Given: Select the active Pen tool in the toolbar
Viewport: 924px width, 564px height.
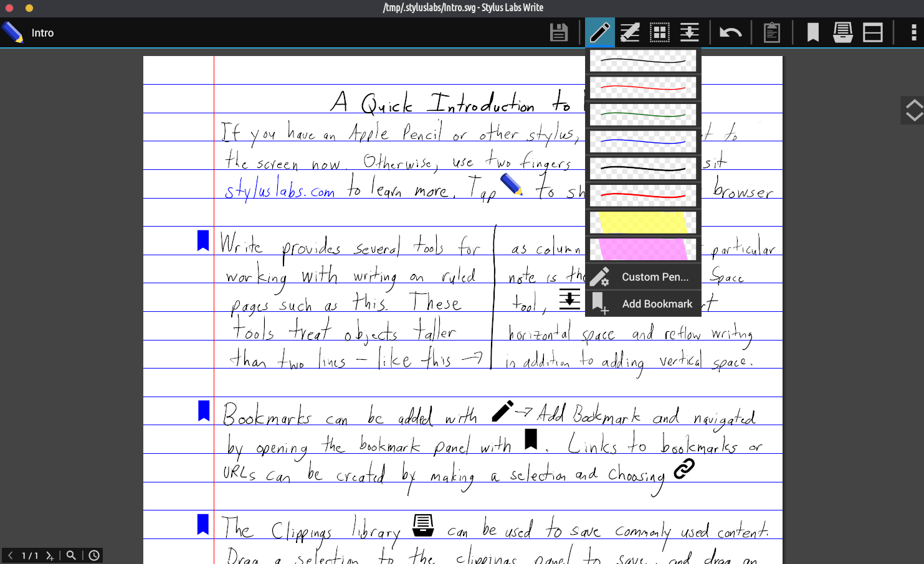Looking at the screenshot, I should [600, 32].
